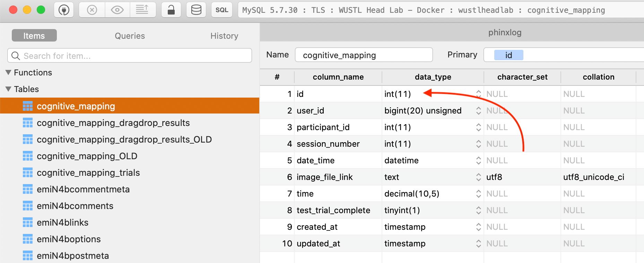The width and height of the screenshot is (644, 263).
Task: Click the padlock icon in toolbar
Action: 171,10
